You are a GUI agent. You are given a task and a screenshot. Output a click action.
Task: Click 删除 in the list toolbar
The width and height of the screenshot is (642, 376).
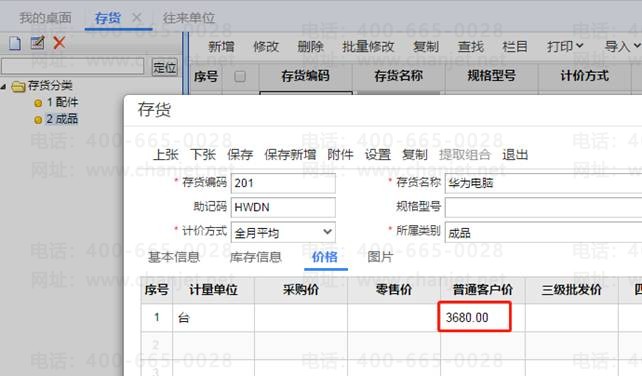point(310,47)
